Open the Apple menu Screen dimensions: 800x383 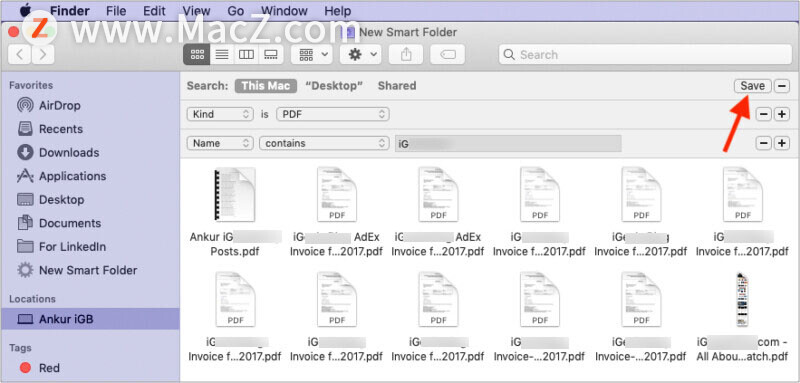[25, 11]
